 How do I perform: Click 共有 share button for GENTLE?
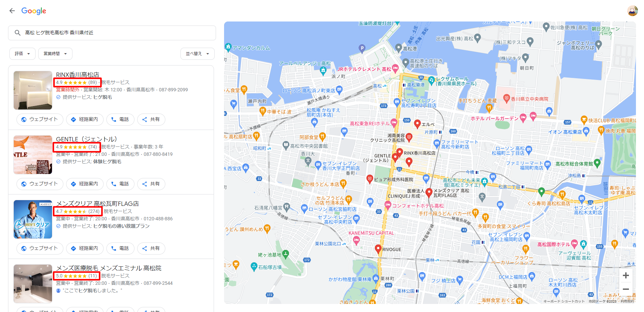151,184
